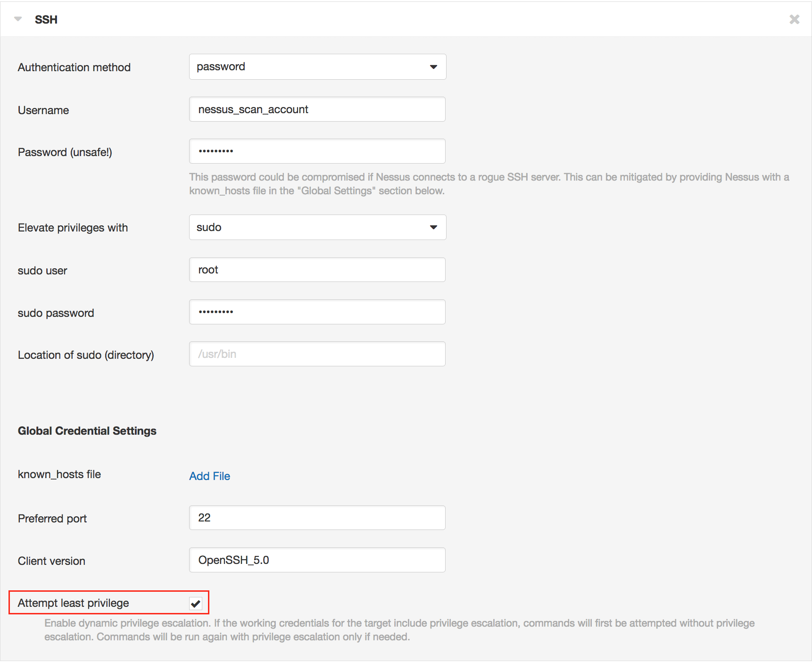Click the password compromise warning text
This screenshot has width=812, height=662.
489,184
